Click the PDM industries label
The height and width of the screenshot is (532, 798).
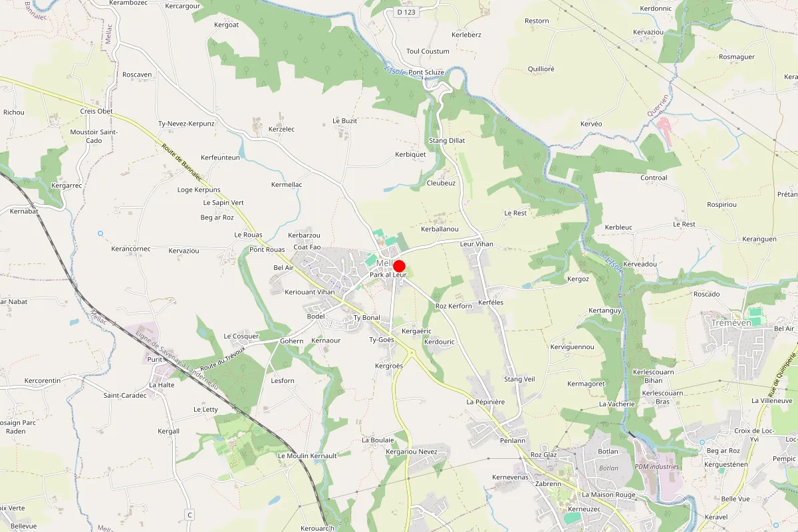pyautogui.click(x=657, y=466)
